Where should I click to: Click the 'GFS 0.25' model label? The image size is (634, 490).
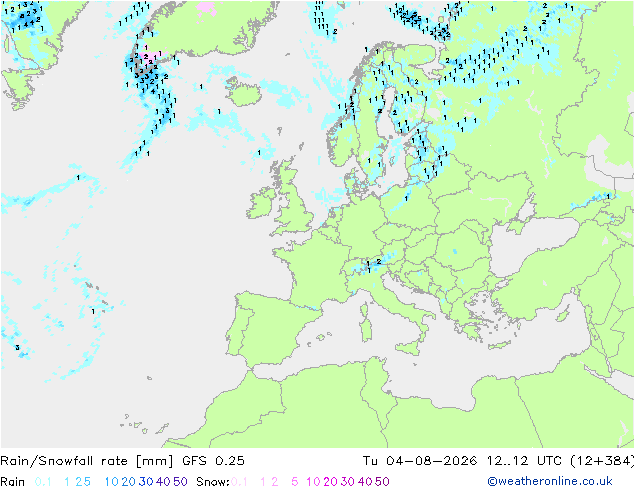[213, 461]
